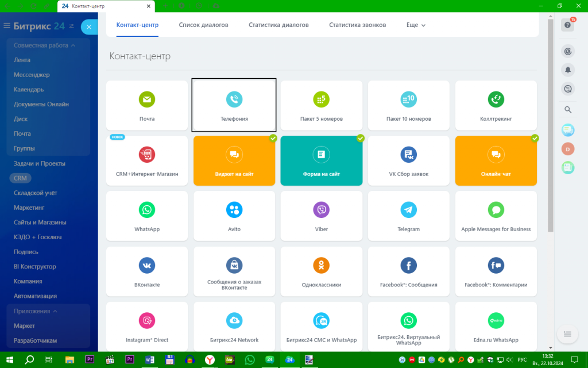
Task: Open Задачи и Проекты in sidebar
Action: (40, 163)
